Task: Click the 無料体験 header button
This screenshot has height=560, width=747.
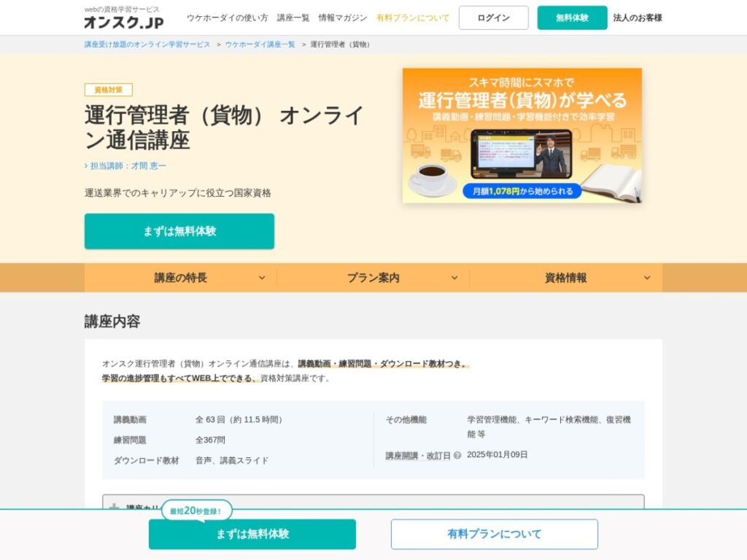Action: click(572, 18)
